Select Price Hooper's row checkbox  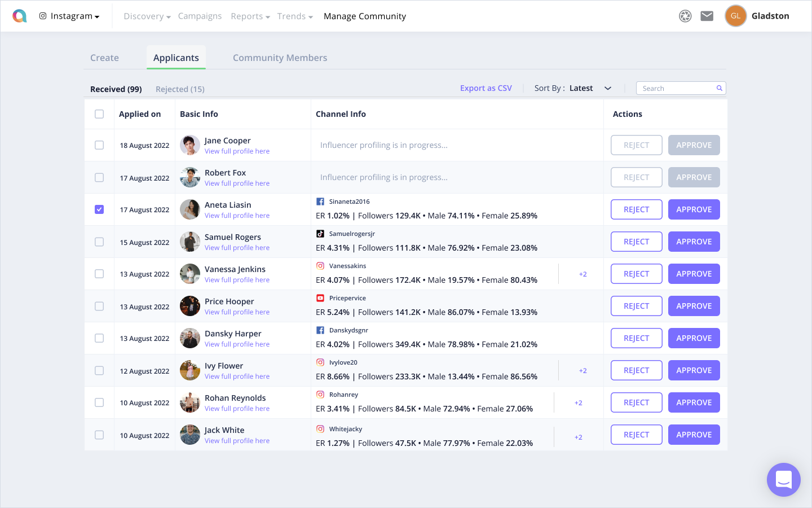click(99, 306)
